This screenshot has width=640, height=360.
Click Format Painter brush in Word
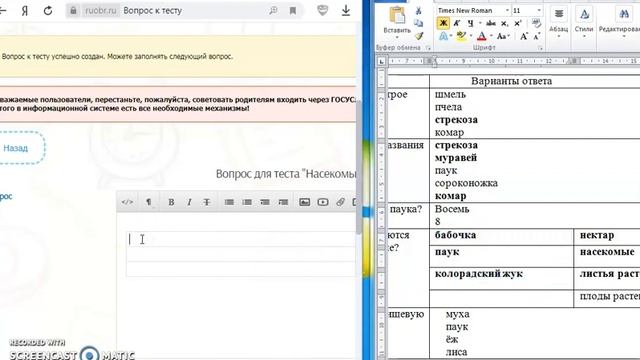pos(419,36)
